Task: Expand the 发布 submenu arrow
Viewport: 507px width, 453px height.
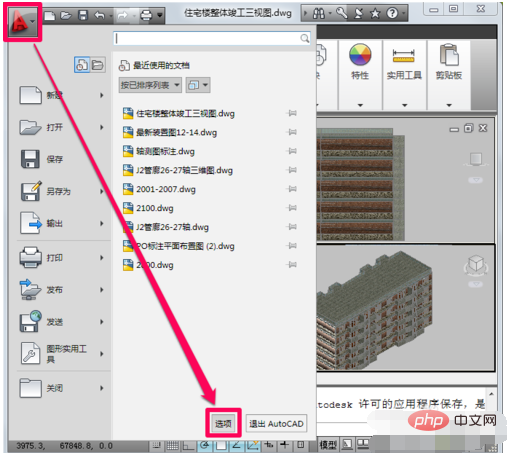Action: pyautogui.click(x=102, y=290)
